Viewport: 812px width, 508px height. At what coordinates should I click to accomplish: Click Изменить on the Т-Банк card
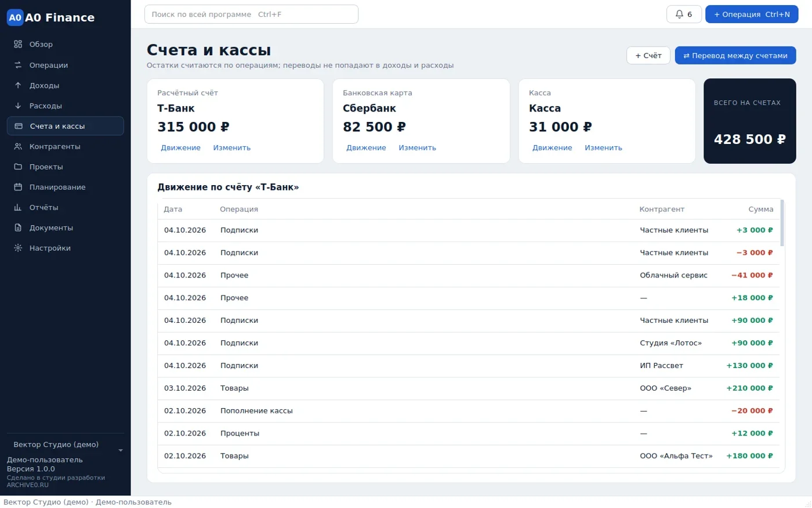click(x=232, y=147)
